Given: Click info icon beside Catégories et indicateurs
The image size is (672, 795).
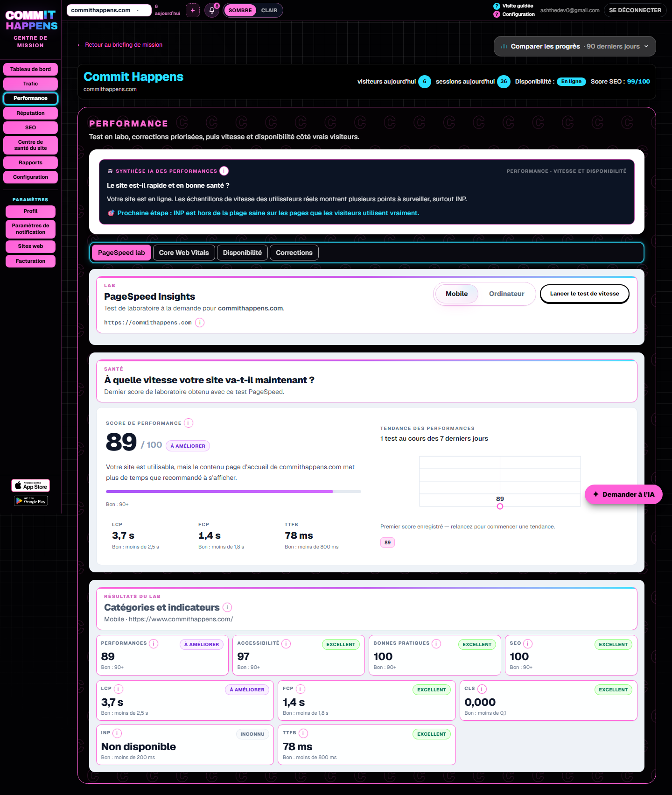Looking at the screenshot, I should tap(227, 607).
